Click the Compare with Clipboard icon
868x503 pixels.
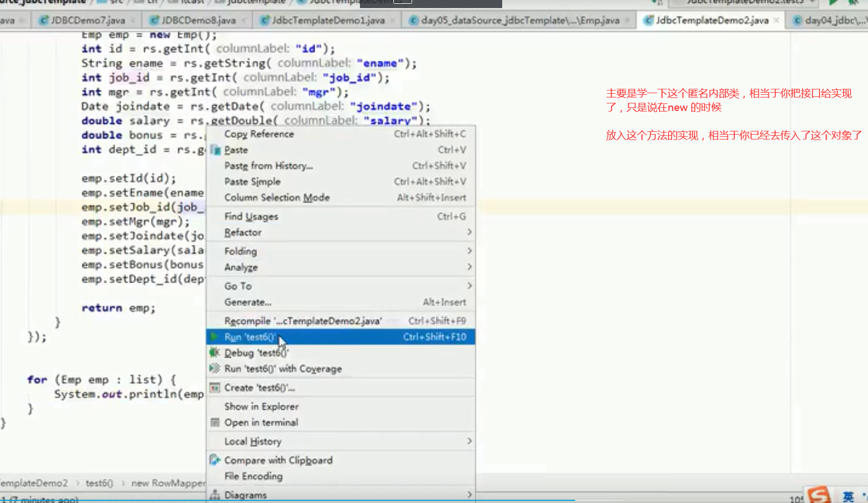pyautogui.click(x=214, y=460)
